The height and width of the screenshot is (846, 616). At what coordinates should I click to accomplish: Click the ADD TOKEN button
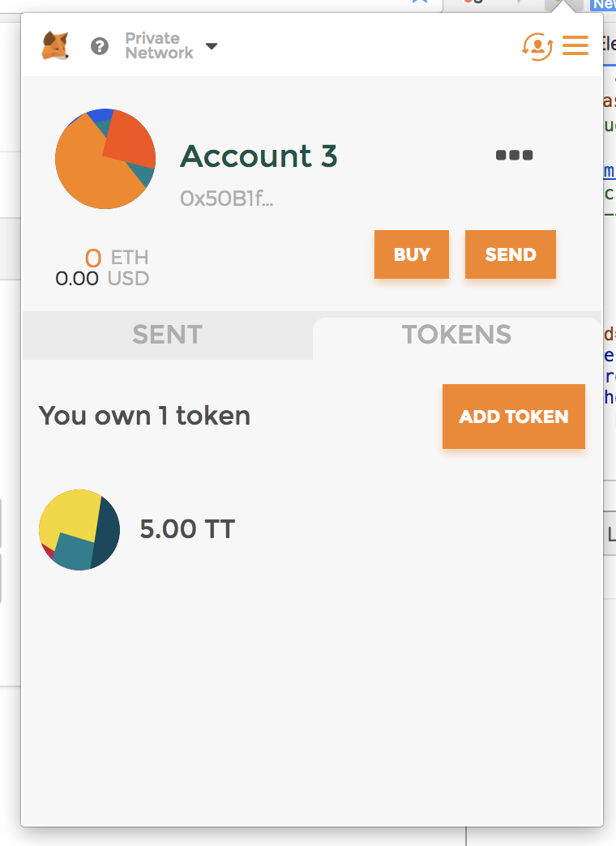pos(514,417)
